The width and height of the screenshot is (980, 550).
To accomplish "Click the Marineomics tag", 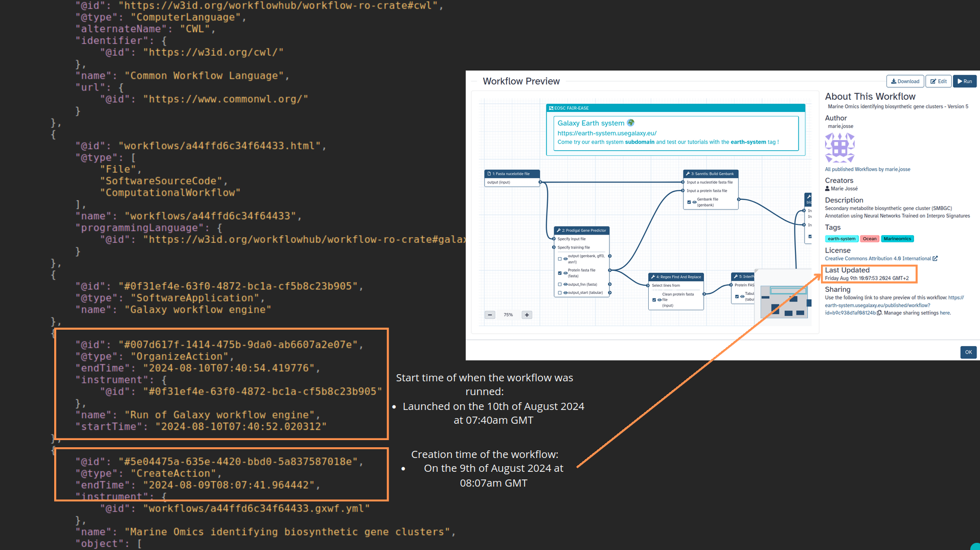I will tap(897, 239).
